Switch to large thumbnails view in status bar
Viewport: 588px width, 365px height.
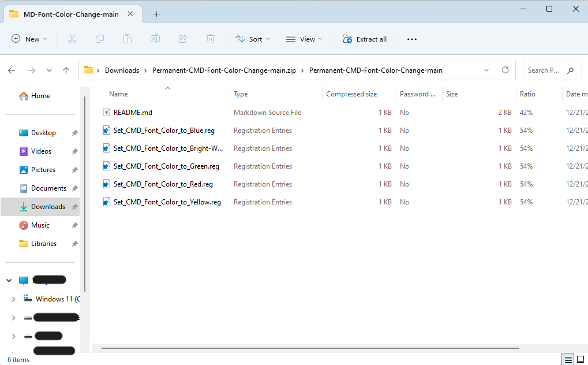click(580, 359)
